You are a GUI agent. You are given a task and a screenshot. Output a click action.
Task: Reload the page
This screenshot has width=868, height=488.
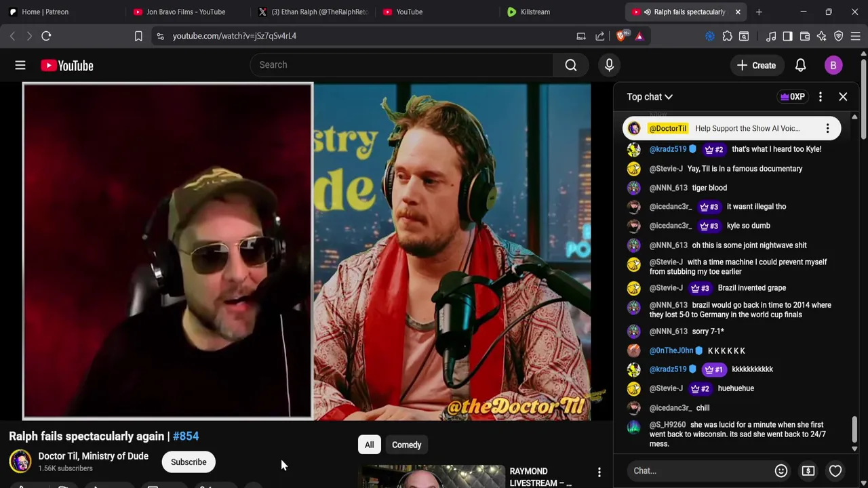point(46,36)
